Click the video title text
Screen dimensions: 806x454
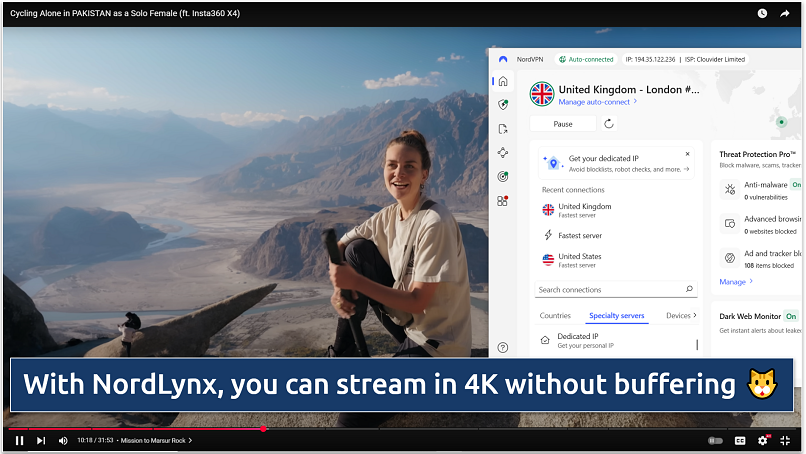point(125,13)
